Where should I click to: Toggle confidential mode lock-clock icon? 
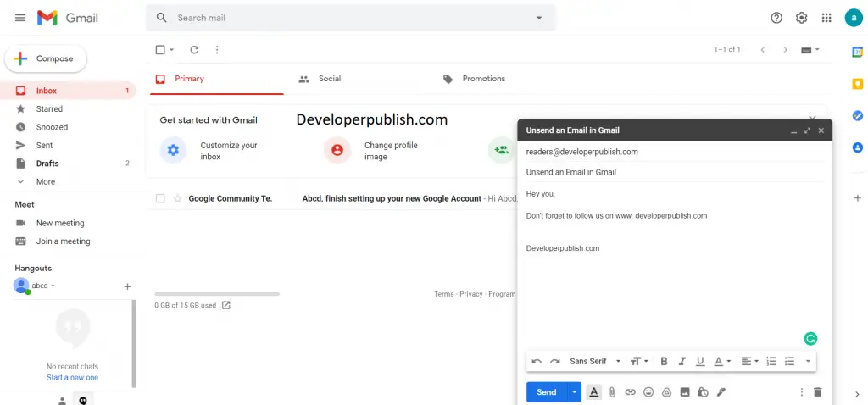(703, 392)
